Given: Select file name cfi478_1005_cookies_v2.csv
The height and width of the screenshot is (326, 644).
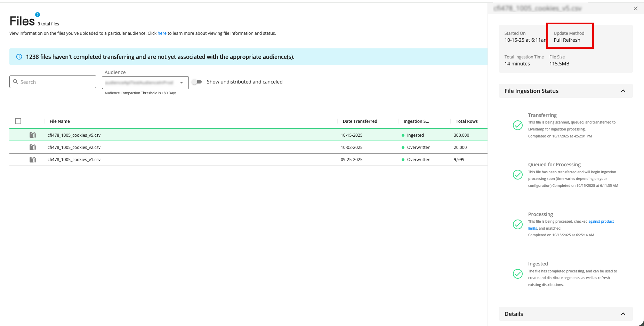Looking at the screenshot, I should pyautogui.click(x=74, y=147).
